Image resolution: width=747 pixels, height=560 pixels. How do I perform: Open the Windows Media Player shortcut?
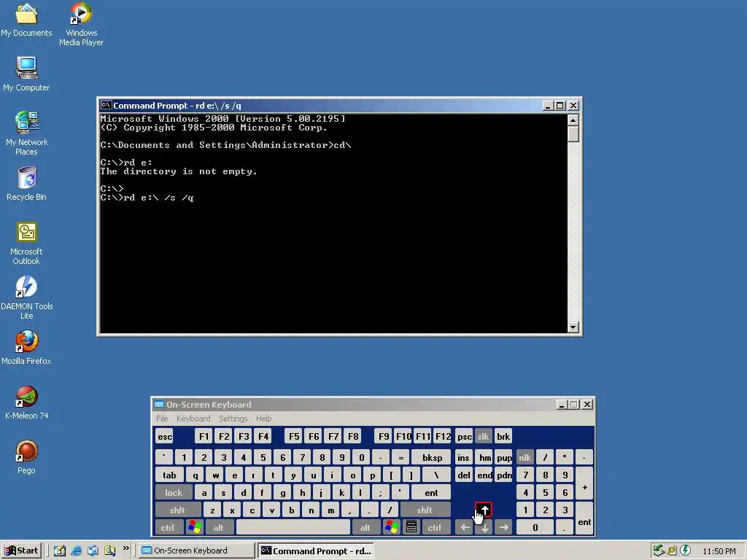tap(82, 24)
